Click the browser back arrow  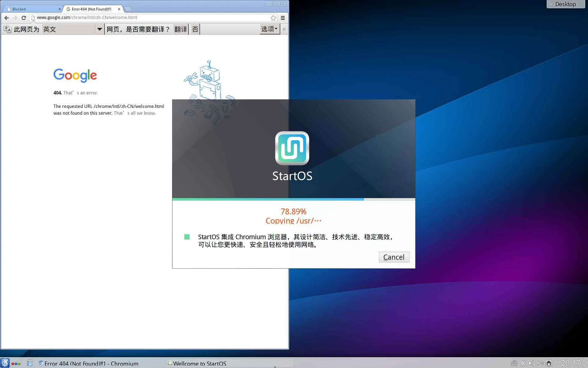tap(6, 18)
